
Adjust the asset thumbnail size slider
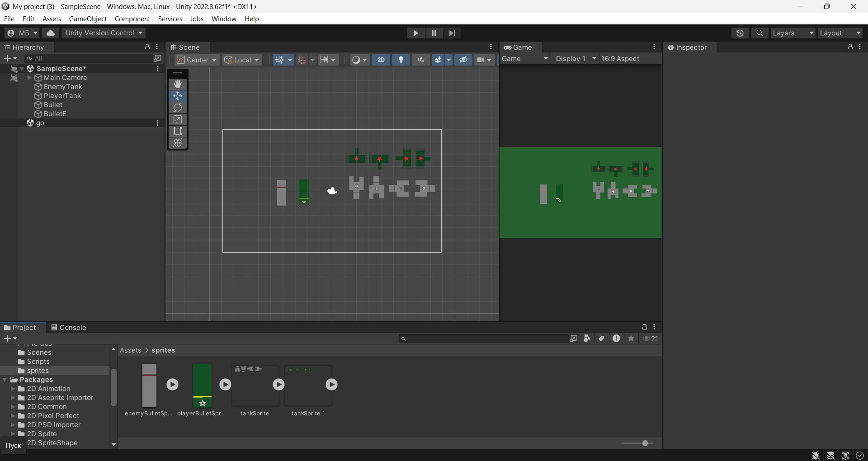click(x=645, y=443)
